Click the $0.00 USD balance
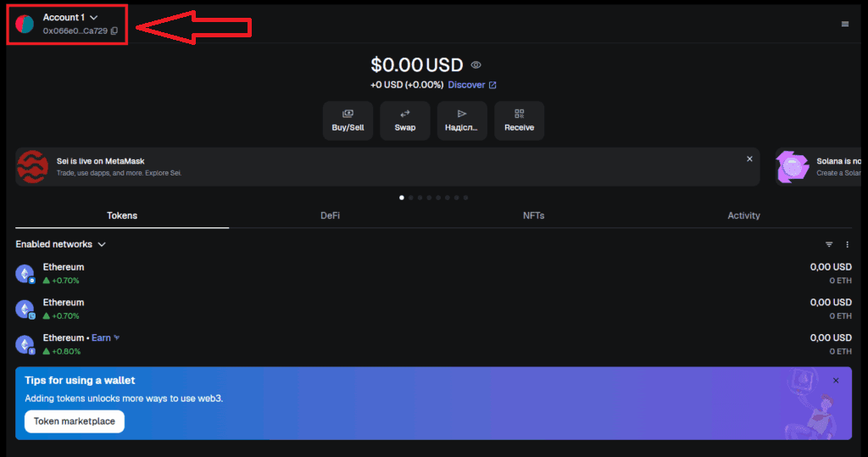Viewport: 868px width, 457px height. coord(417,64)
